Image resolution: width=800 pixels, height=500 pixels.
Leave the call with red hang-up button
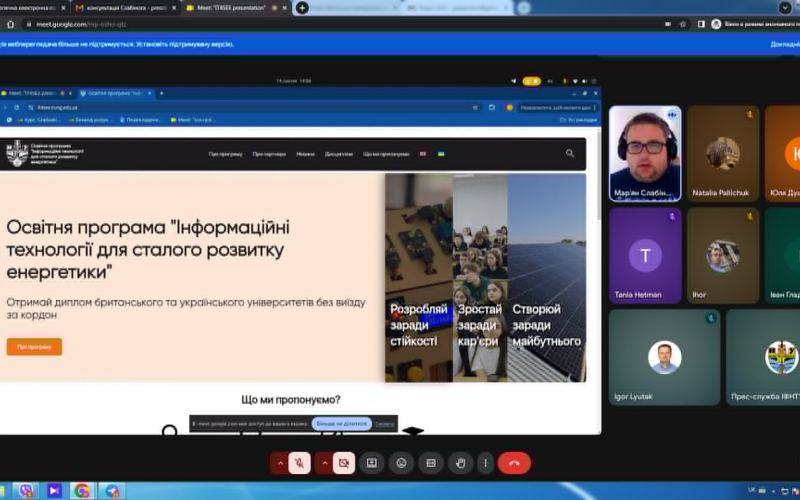click(x=514, y=463)
